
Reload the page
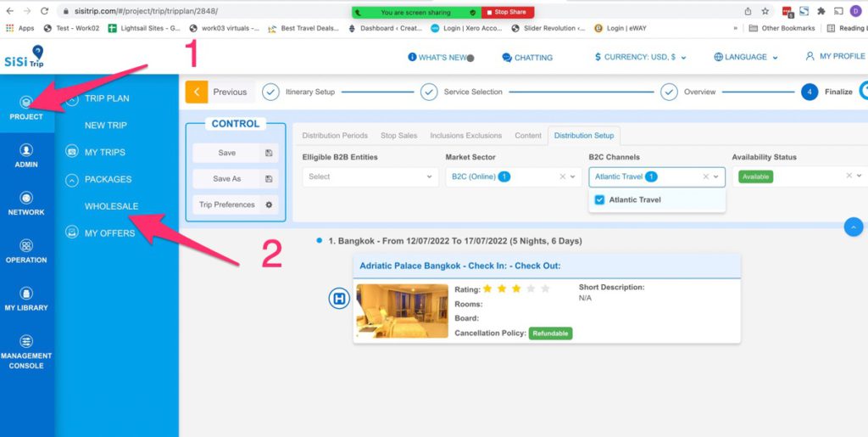click(x=45, y=11)
